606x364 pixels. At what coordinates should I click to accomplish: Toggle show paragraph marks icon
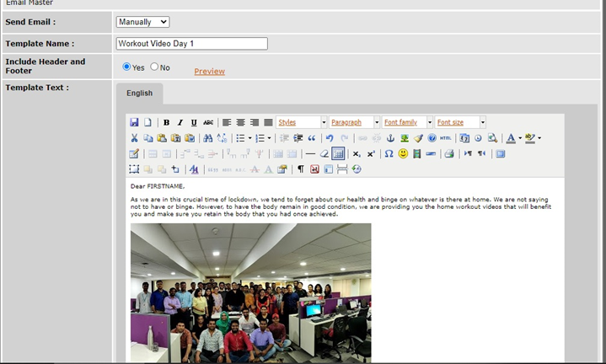(x=301, y=169)
